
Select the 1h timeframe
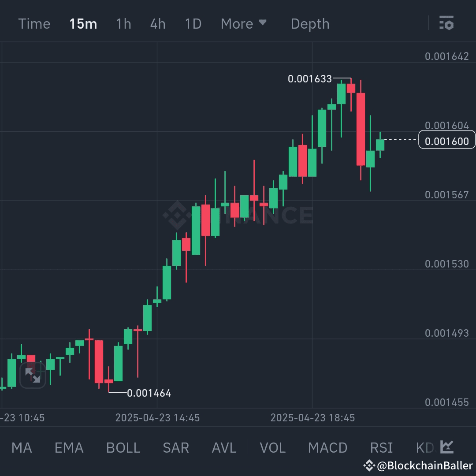pyautogui.click(x=123, y=24)
